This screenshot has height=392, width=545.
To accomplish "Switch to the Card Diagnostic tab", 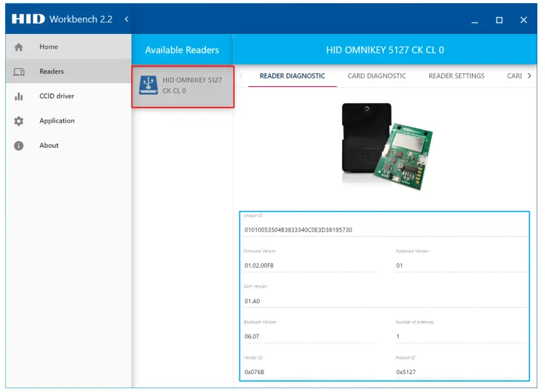I will pyautogui.click(x=376, y=75).
